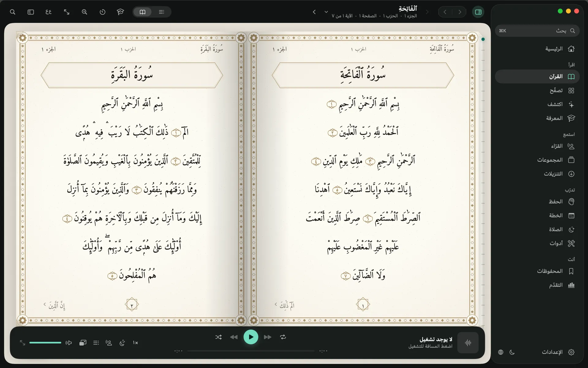Skip to next track with the fast-forward button
Viewport: 588px width, 368px height.
coord(267,337)
